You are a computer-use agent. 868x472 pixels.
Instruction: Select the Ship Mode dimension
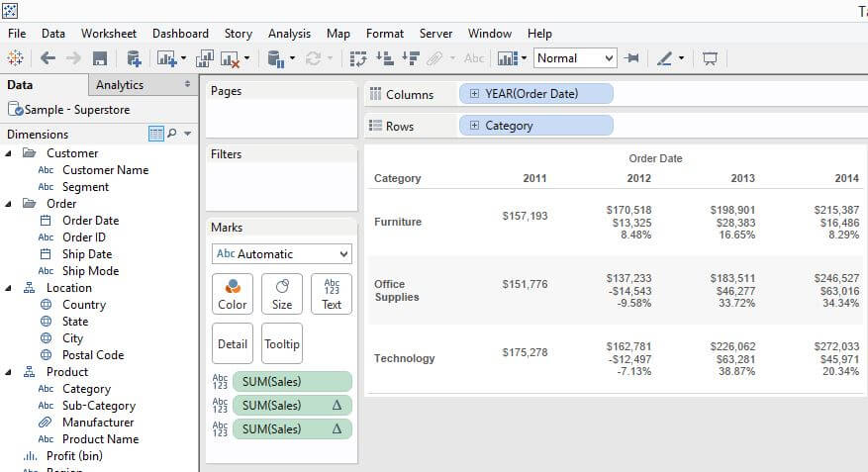coord(90,270)
